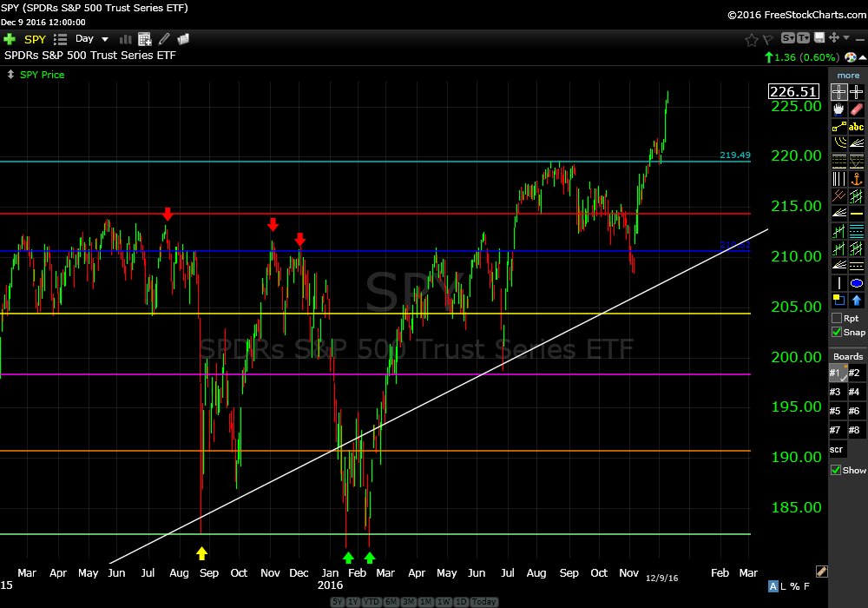This screenshot has height=608, width=868.
Task: Open the folder icon in top toolbar
Action: 183,39
